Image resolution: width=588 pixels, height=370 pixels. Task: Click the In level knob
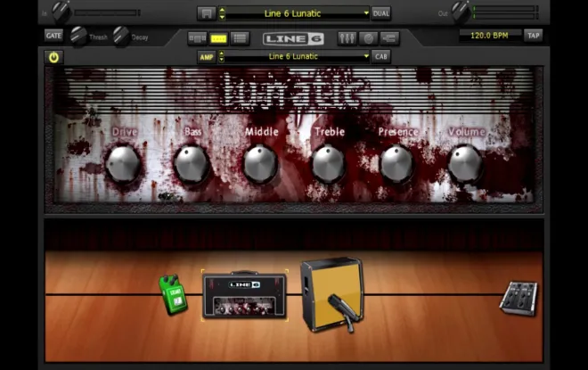coord(61,12)
